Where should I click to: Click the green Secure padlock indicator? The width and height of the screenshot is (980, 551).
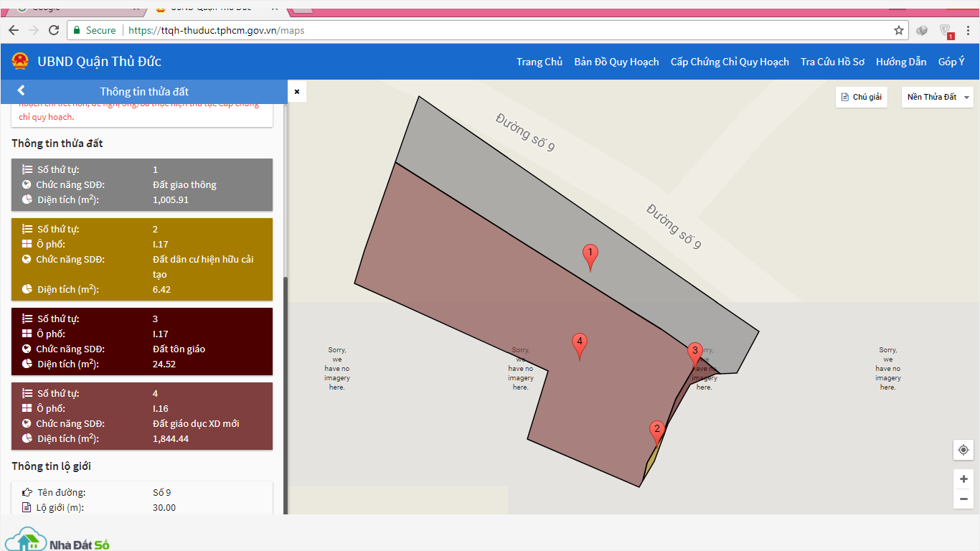coord(94,30)
